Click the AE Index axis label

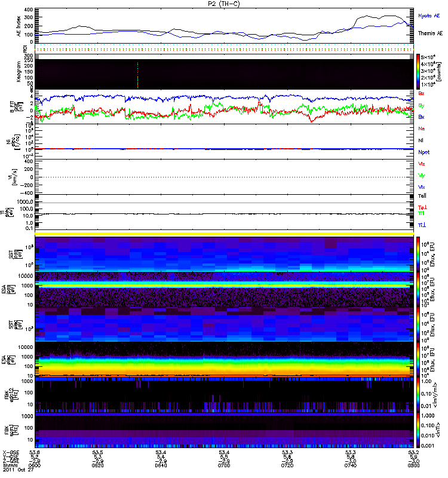17,25
